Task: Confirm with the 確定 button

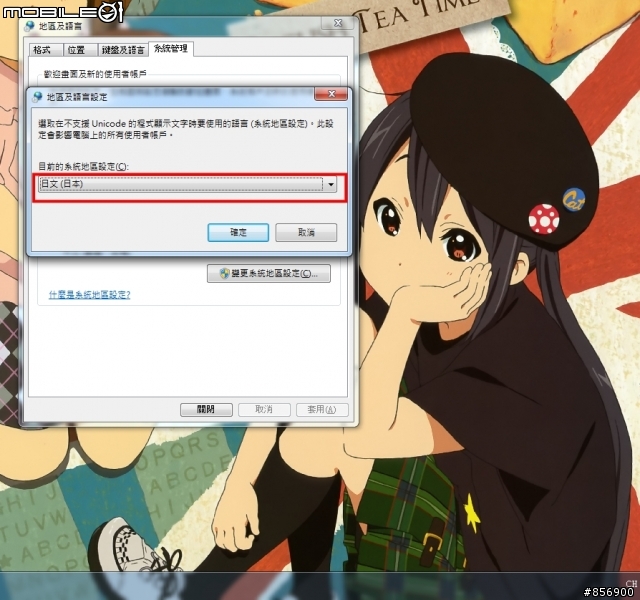Action: tap(238, 233)
